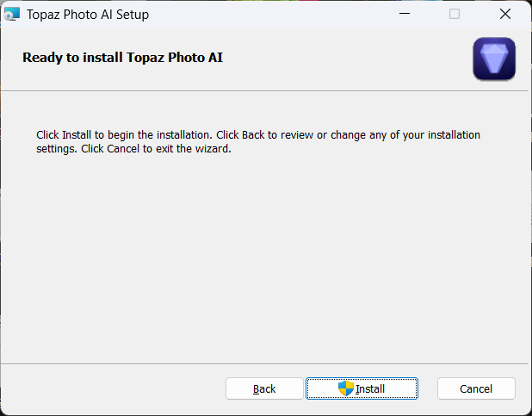Click the installation instructions paragraph

pos(258,141)
